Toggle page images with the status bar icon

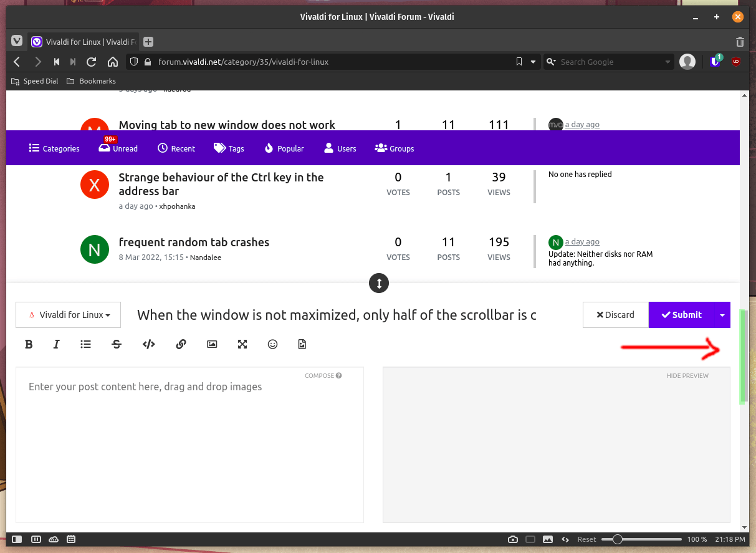click(x=548, y=539)
